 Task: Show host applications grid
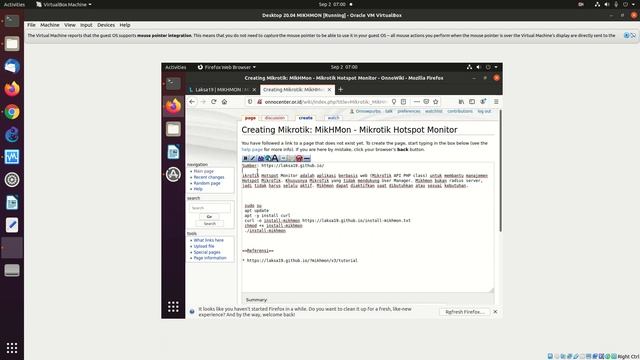click(12, 348)
